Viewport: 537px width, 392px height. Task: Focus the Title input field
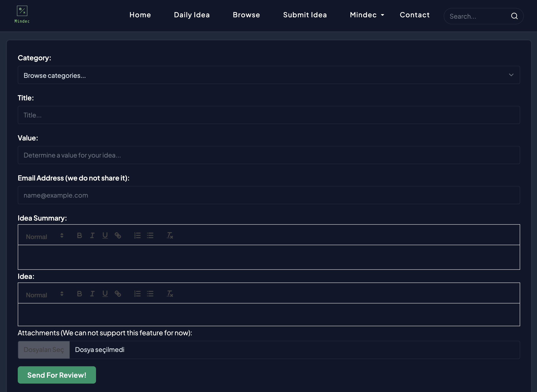tap(269, 115)
